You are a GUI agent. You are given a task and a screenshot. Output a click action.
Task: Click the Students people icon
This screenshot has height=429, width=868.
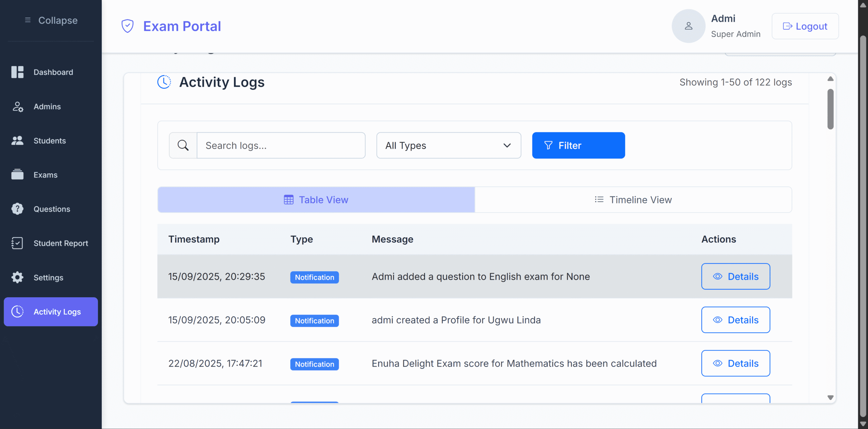pos(17,141)
